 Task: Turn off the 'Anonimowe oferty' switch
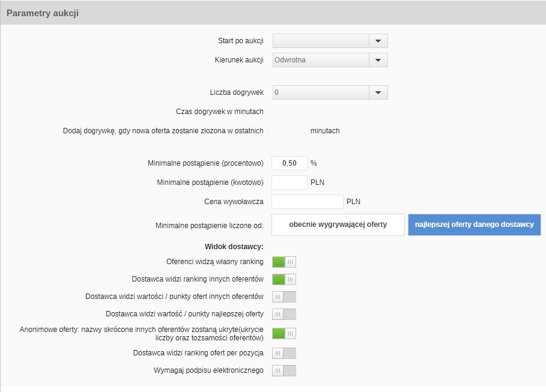[x=284, y=333]
